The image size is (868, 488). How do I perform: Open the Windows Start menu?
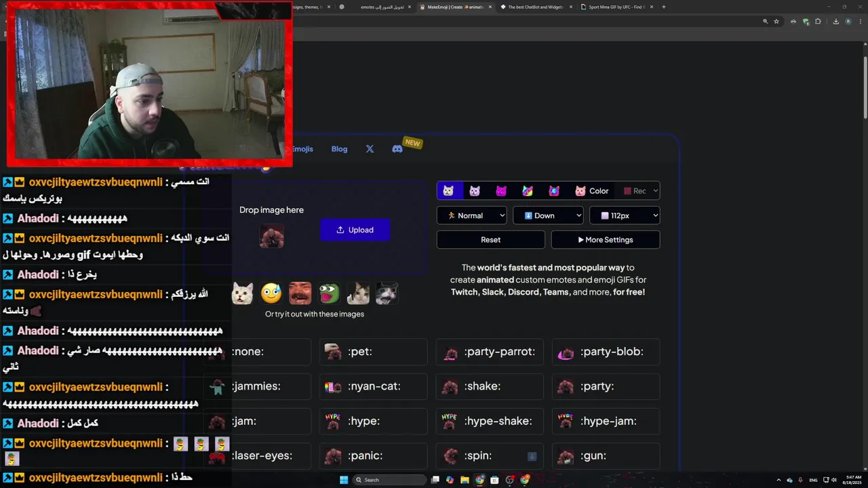pos(344,480)
